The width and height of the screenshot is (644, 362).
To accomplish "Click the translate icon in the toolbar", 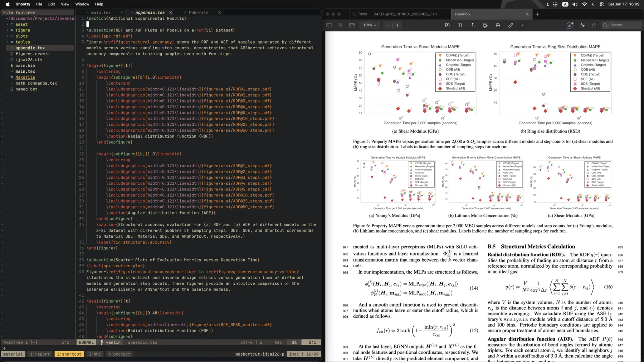I will pos(582,25).
